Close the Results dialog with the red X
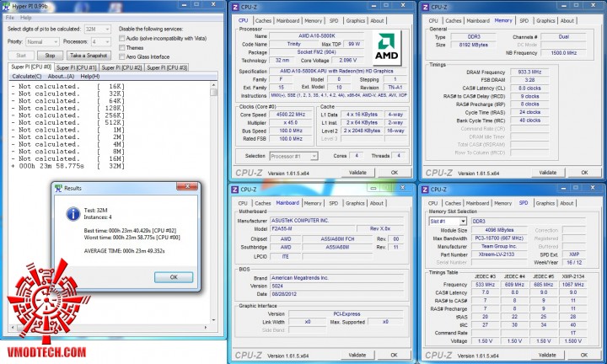The width and height of the screenshot is (607, 364). (187, 186)
